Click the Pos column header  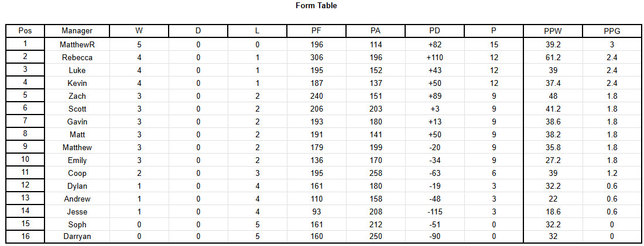tap(25, 31)
